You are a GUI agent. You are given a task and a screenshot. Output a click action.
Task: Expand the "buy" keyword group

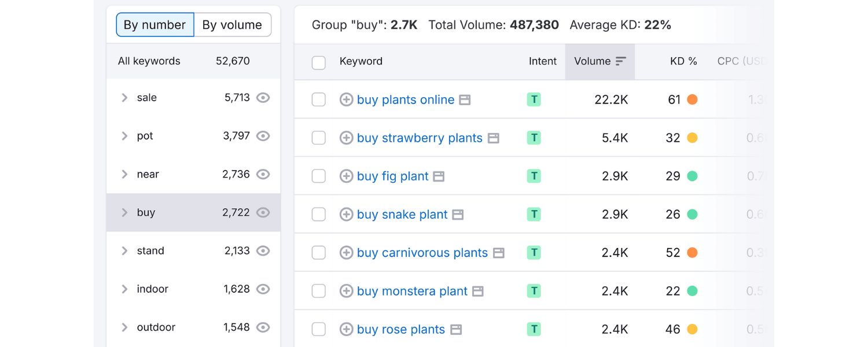click(x=124, y=212)
